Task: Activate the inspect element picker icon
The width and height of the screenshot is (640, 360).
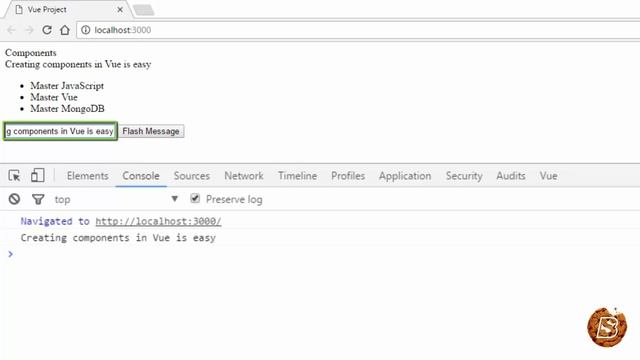Action: [x=14, y=176]
